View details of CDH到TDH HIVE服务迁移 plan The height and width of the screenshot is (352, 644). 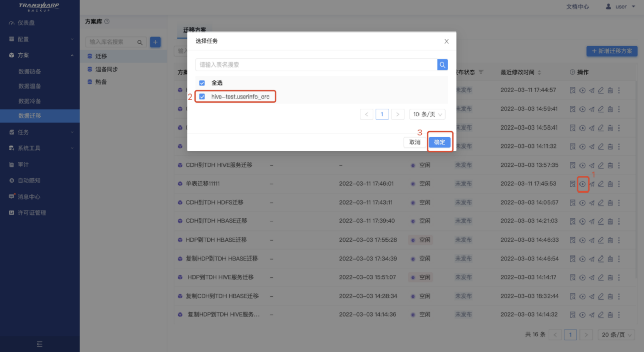[573, 165]
